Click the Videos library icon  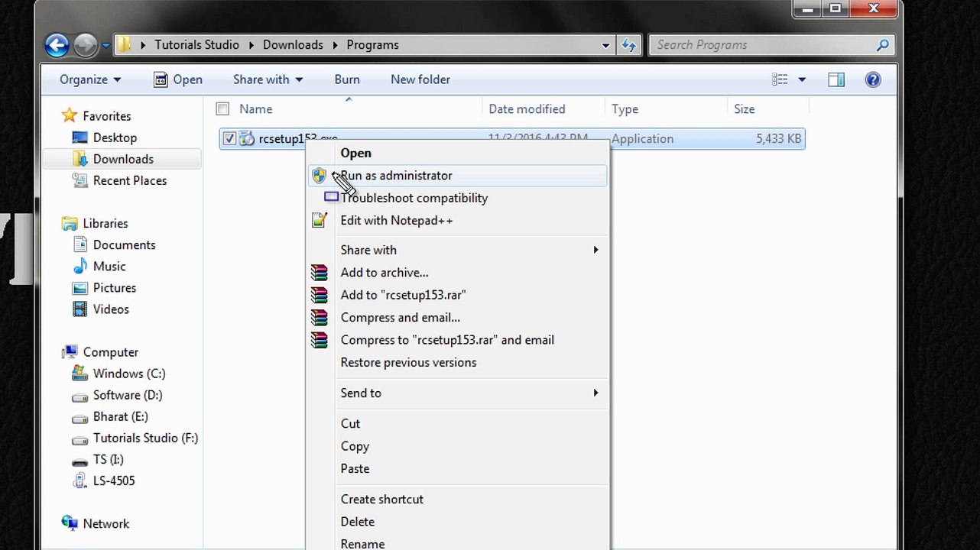click(x=80, y=309)
